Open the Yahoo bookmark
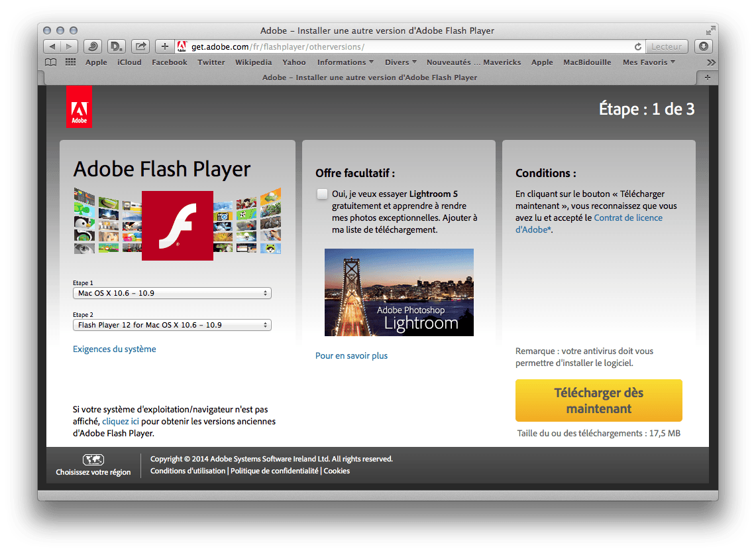This screenshot has height=553, width=756. point(294,62)
